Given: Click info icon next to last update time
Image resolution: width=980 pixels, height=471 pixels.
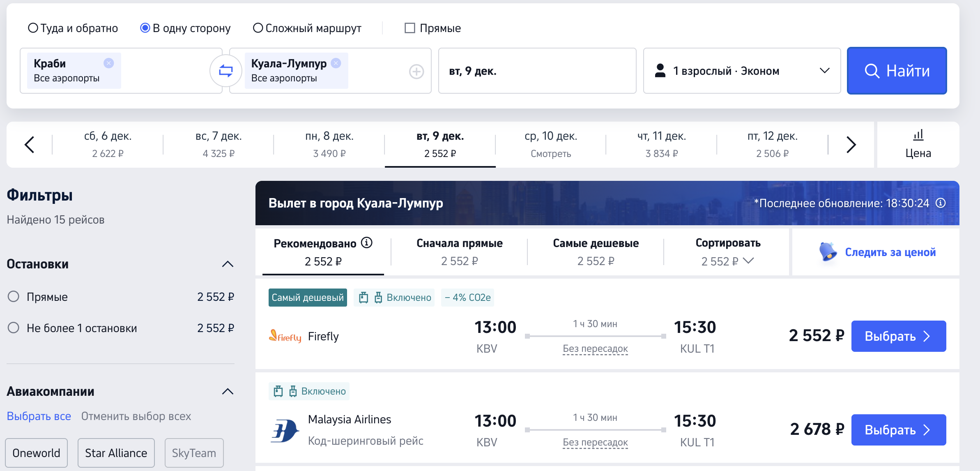Looking at the screenshot, I should pos(941,203).
